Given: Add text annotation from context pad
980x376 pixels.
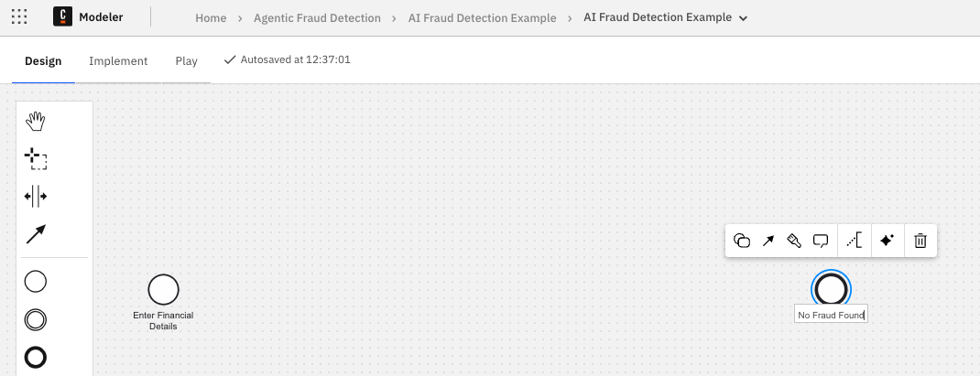Looking at the screenshot, I should [x=855, y=241].
